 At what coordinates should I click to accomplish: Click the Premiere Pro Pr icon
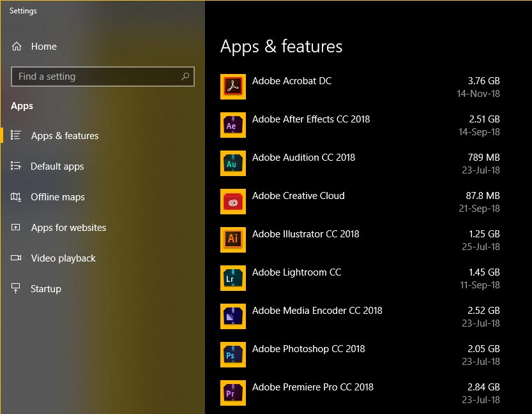coord(232,393)
